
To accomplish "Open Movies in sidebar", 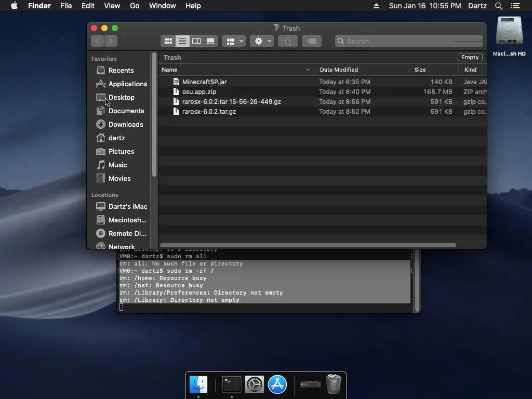I will (x=113, y=179).
